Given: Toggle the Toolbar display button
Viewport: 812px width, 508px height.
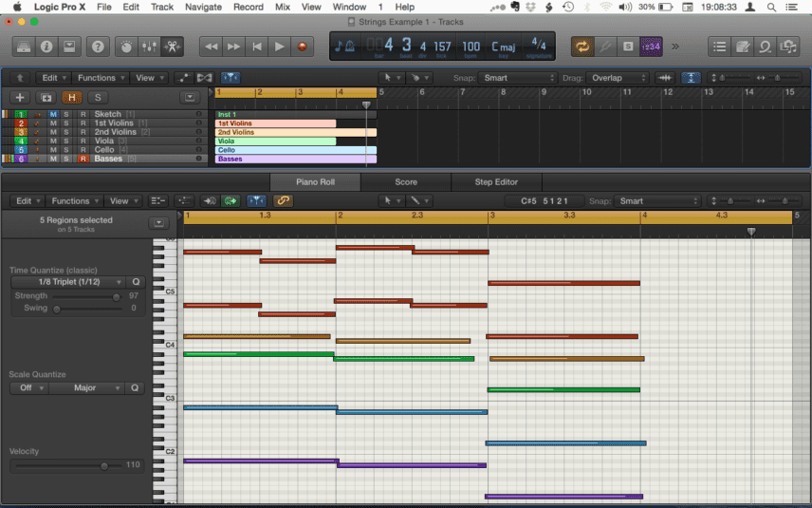Looking at the screenshot, I should pos(69,47).
